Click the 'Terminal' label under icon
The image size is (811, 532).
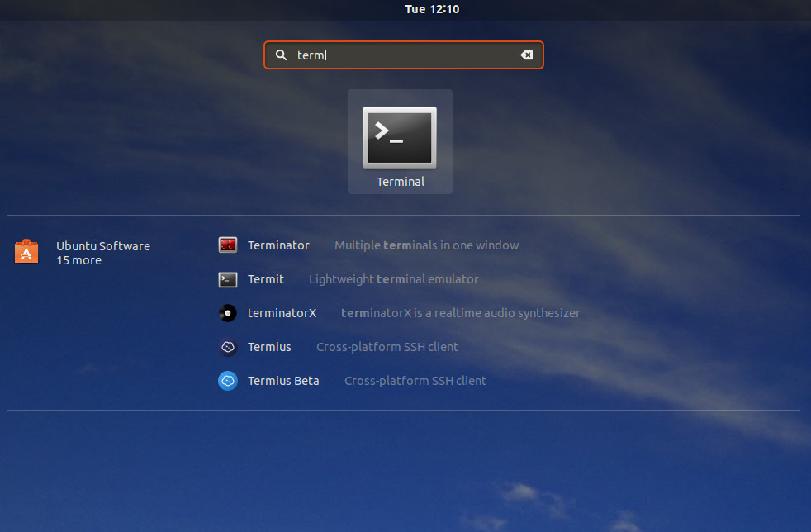click(401, 182)
